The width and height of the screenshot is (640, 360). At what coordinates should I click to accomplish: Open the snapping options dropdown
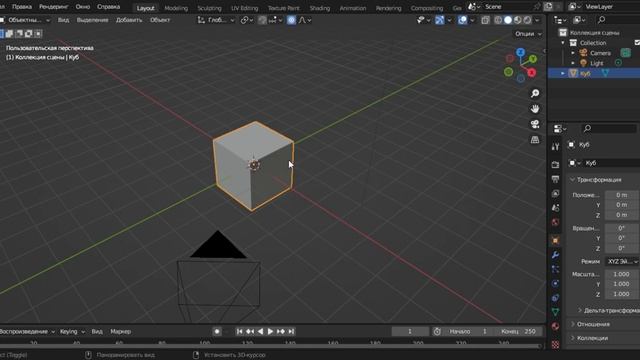pyautogui.click(x=276, y=20)
